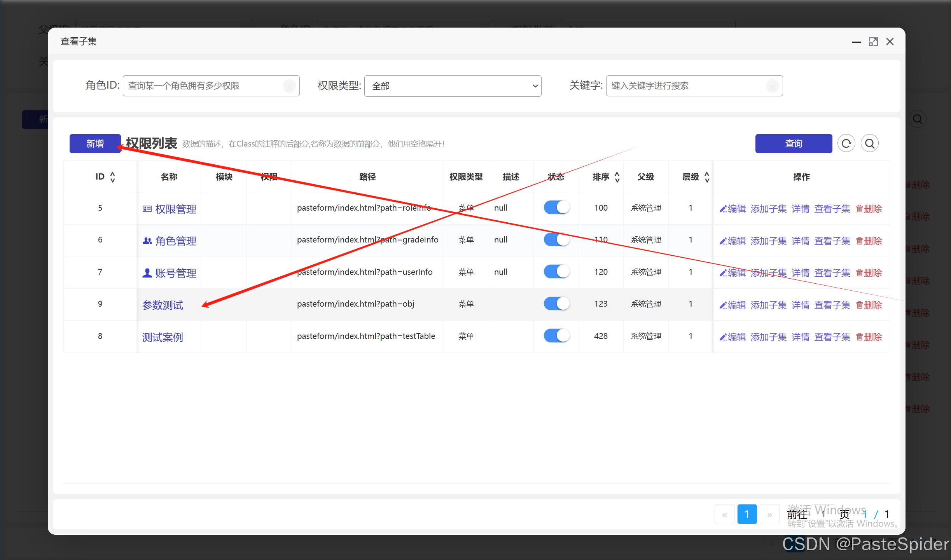This screenshot has width=951, height=560.
Task: Click 查看子集 for 权限管理 row
Action: point(832,209)
